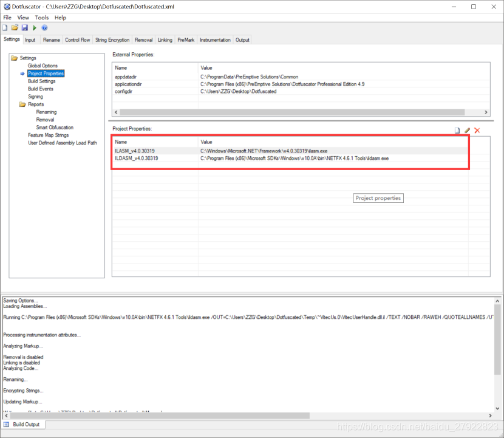
Task: Select User Defined Assembly Load Path
Action: pos(63,143)
